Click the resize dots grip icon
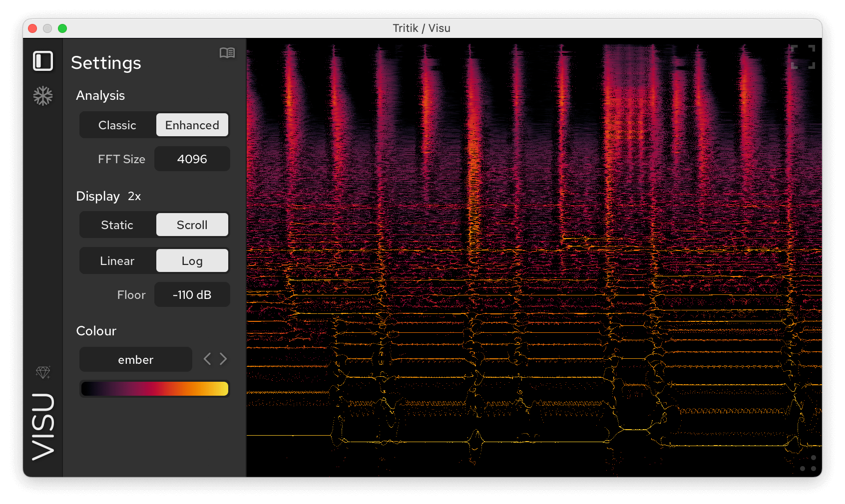The height and width of the screenshot is (504, 845). (808, 463)
